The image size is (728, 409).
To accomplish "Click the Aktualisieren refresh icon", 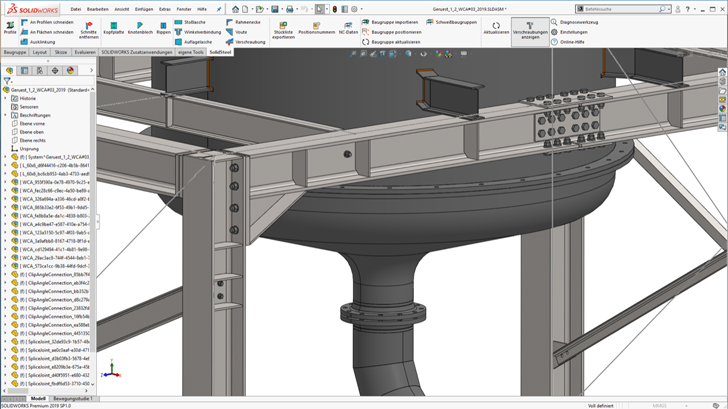I will pos(496,28).
